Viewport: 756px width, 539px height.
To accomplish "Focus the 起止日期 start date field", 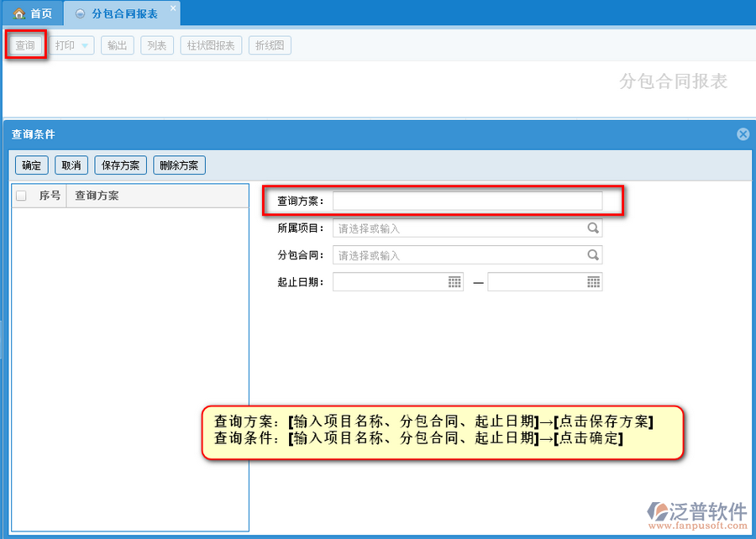I will pyautogui.click(x=398, y=282).
